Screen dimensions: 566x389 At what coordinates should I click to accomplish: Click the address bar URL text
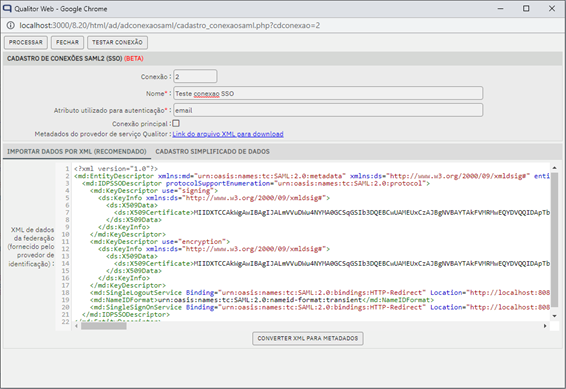170,25
